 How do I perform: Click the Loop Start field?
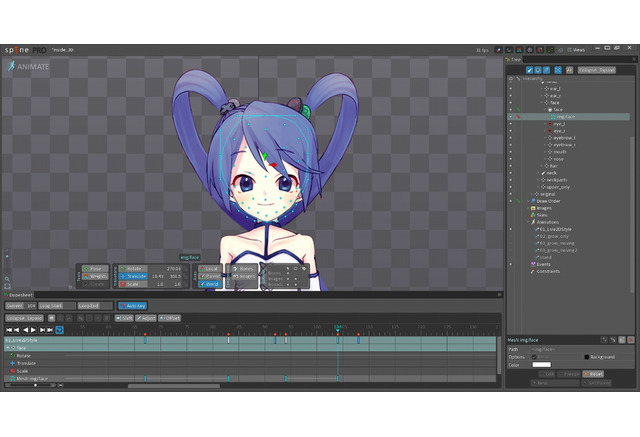[57, 306]
